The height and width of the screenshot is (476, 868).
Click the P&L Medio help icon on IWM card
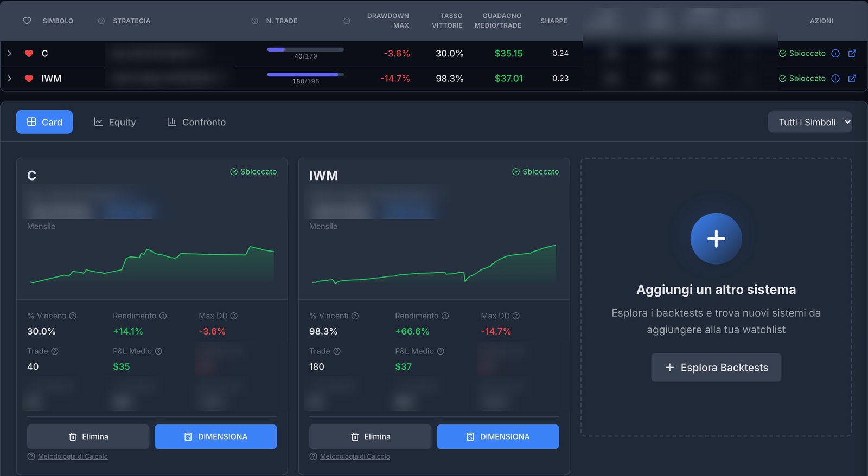(x=441, y=351)
